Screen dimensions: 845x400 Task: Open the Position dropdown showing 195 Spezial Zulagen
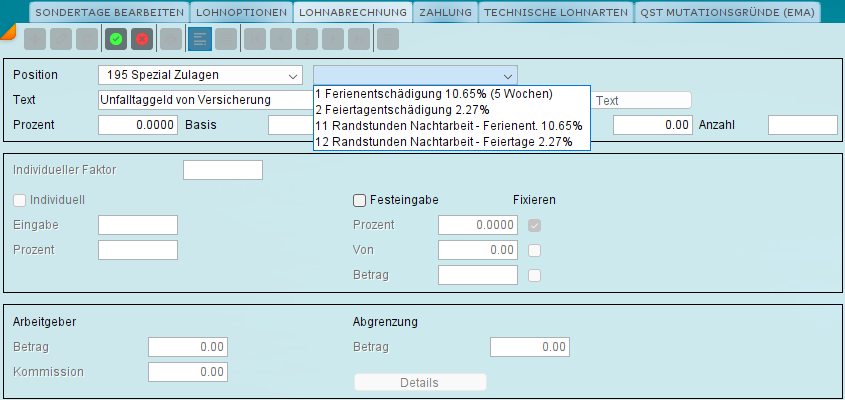click(x=200, y=75)
